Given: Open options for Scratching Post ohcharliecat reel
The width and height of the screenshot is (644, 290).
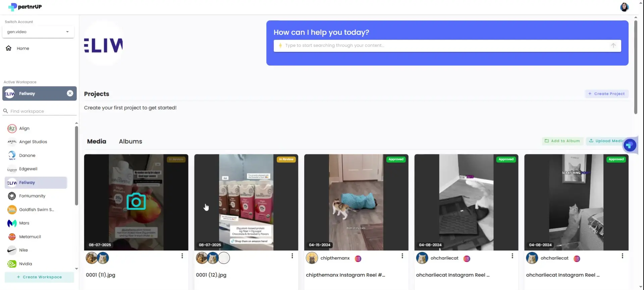Looking at the screenshot, I should (622, 256).
